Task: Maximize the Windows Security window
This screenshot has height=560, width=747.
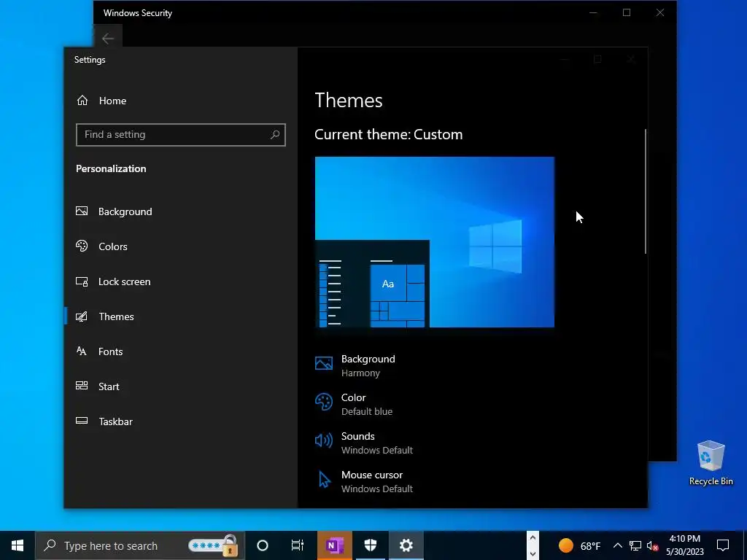Action: (x=627, y=13)
